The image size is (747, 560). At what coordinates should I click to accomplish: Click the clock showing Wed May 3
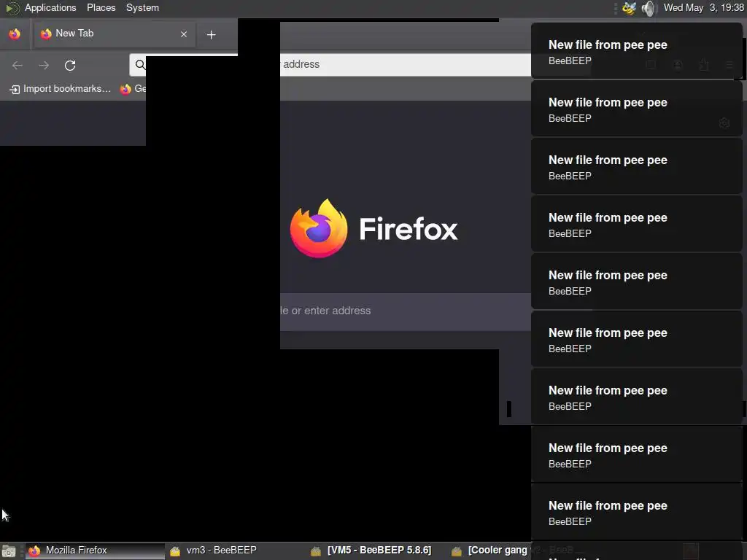pos(703,7)
